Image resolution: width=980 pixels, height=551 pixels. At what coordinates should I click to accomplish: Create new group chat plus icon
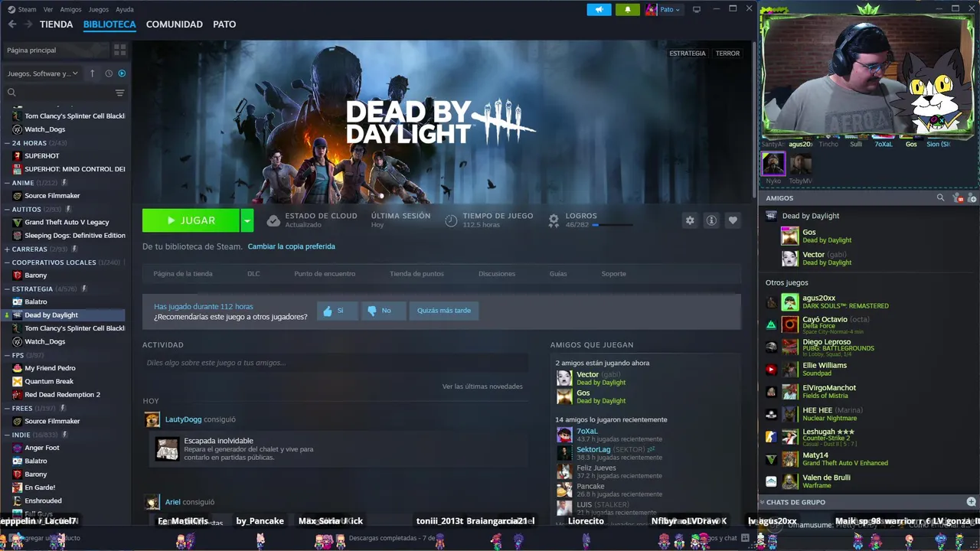click(x=971, y=502)
